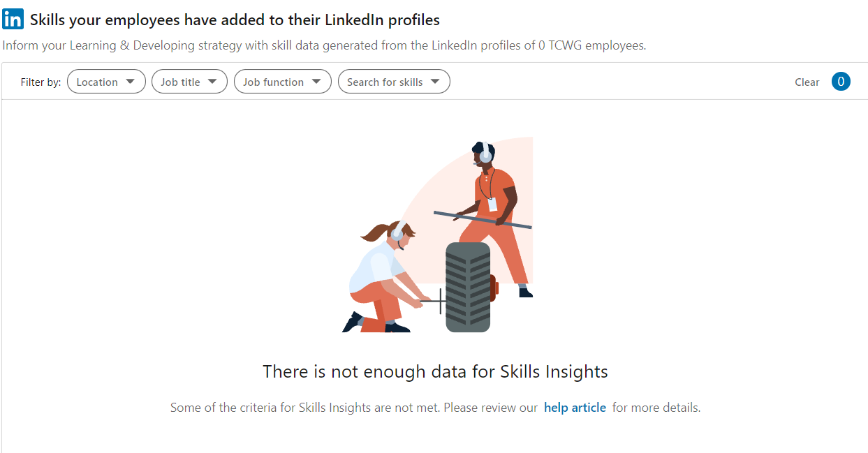The image size is (868, 453).
Task: Open the help article link
Action: [x=575, y=408]
